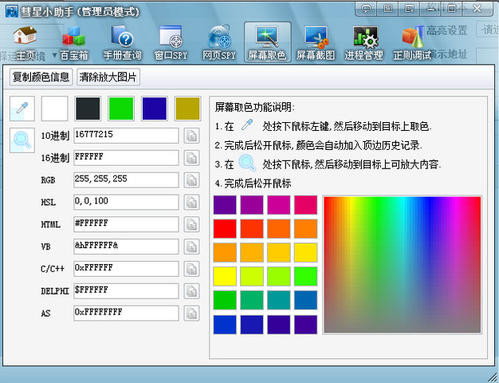Copy the 16进制 hex value

tap(192, 158)
